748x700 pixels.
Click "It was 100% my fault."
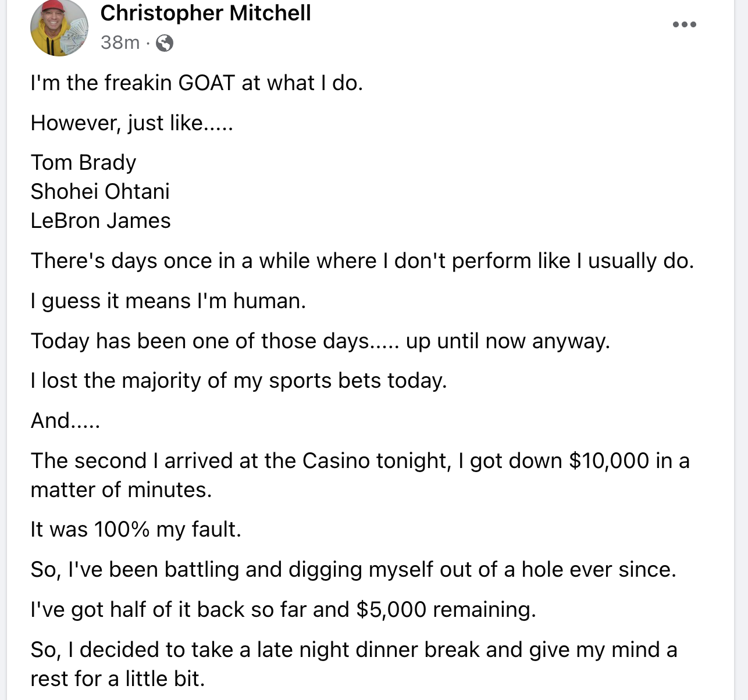point(136,530)
